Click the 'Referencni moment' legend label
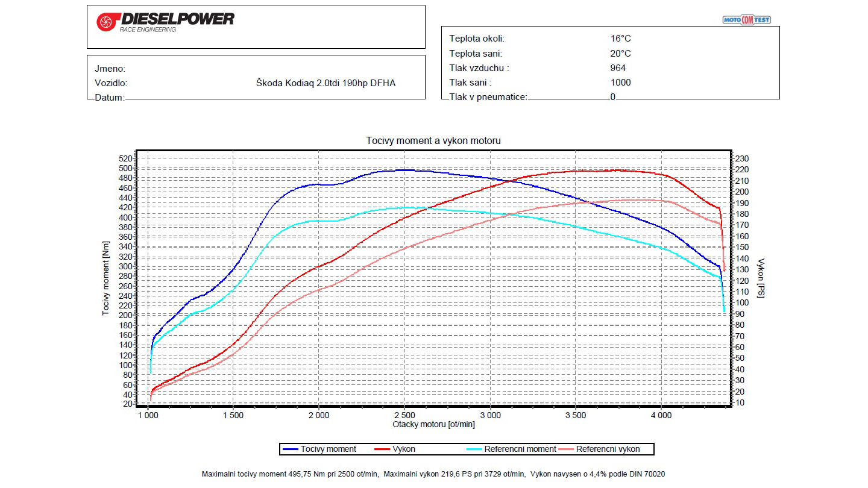 tap(521, 449)
